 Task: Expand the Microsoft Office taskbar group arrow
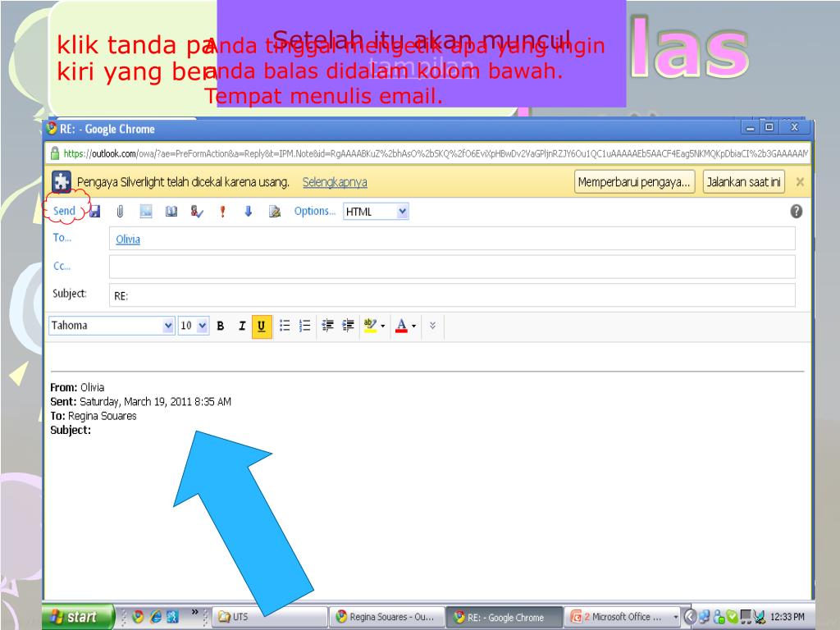tap(676, 617)
